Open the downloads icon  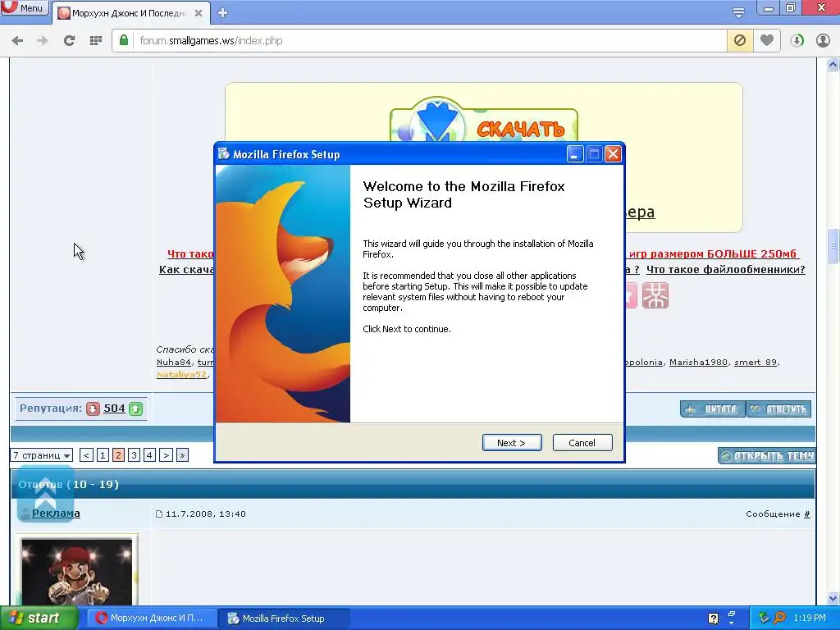coord(797,41)
